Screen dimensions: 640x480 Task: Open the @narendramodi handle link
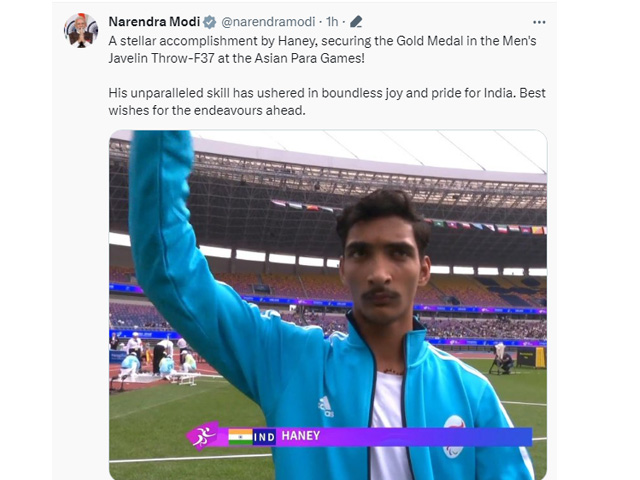pos(268,22)
